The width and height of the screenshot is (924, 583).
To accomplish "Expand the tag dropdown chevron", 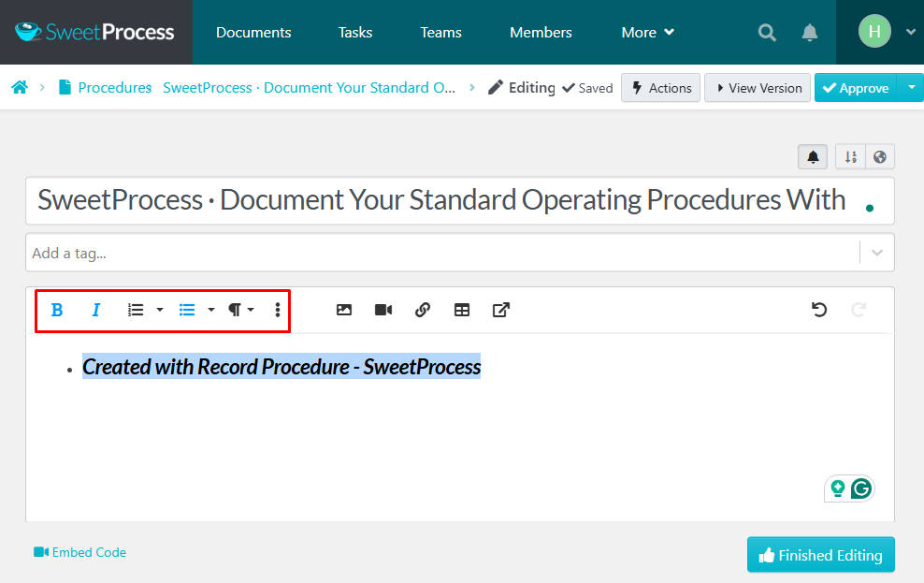I will tap(877, 253).
